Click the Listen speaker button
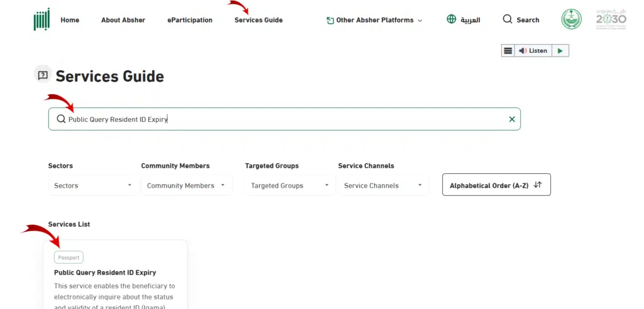Screen dimensions: 644x309 point(533,50)
